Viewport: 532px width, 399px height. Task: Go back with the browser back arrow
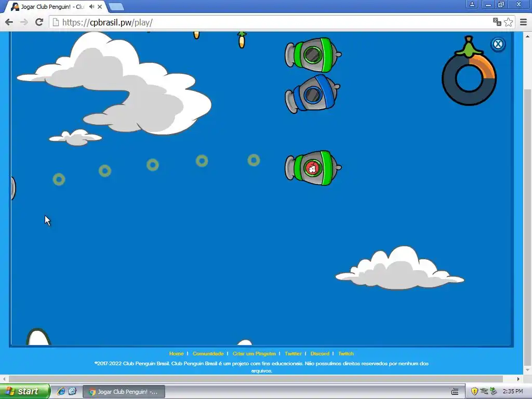[9, 22]
